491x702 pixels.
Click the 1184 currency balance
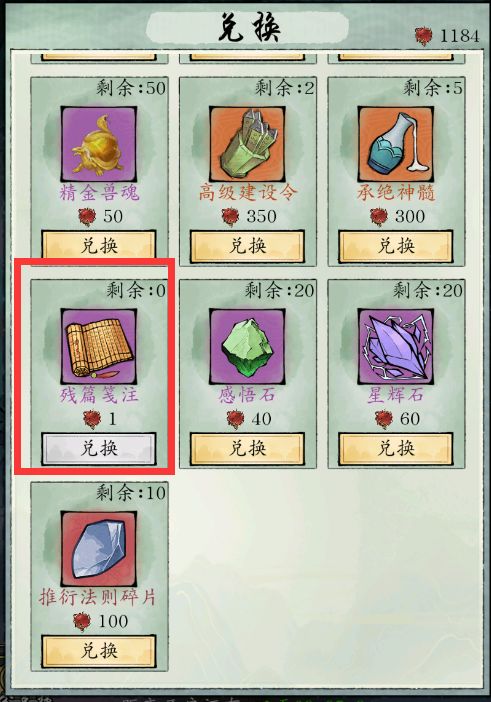460,36
